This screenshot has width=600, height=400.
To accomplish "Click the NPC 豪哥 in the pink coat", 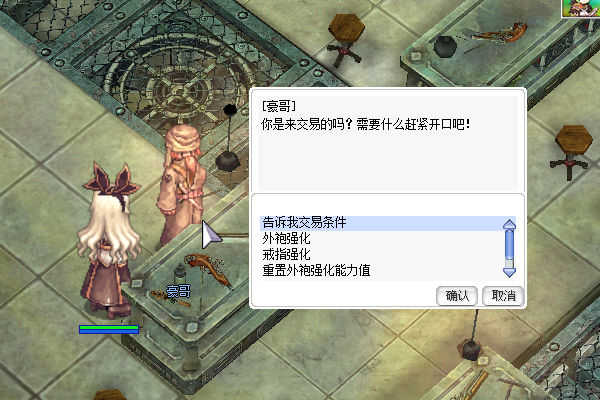I will point(182,184).
